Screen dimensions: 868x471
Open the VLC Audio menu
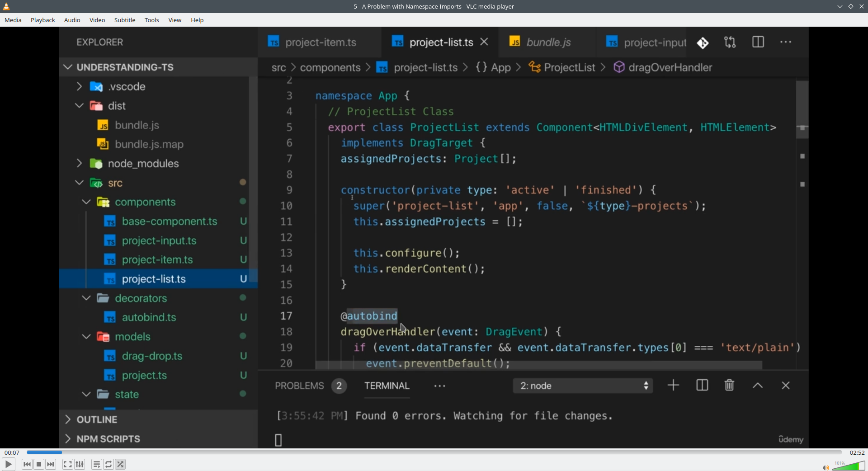(72, 20)
